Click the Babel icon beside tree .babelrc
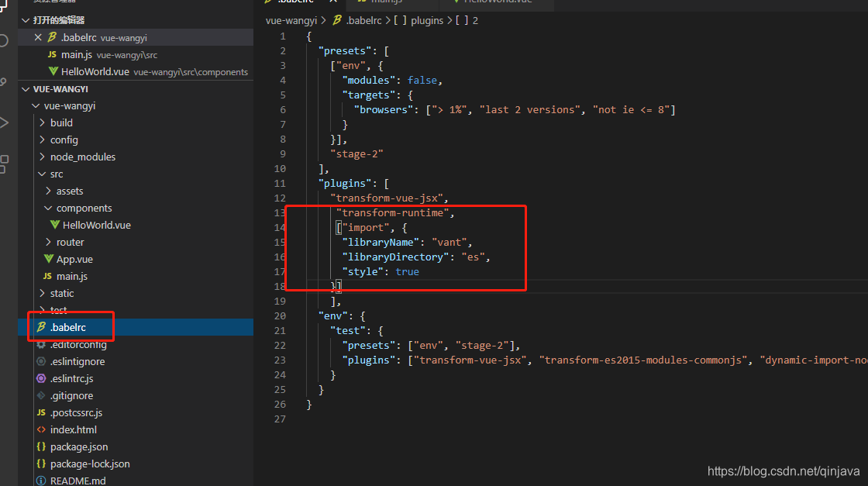The height and width of the screenshot is (486, 868). click(x=41, y=327)
